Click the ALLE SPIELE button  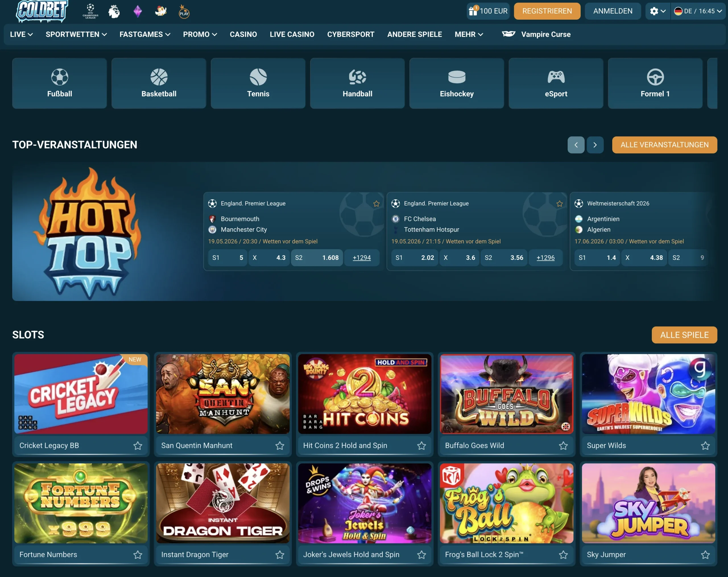click(684, 335)
